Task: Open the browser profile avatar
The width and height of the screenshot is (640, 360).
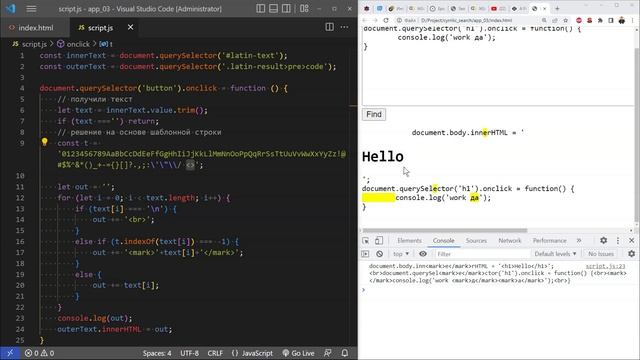Action: pos(622,20)
